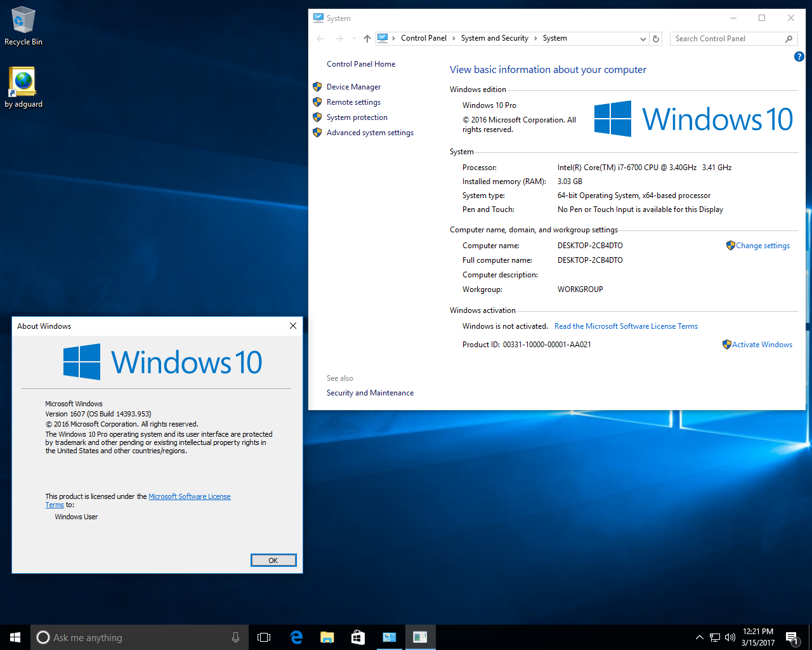Screen dimensions: 812x650
Task: Select Control Panel in the breadcrumb
Action: click(423, 38)
